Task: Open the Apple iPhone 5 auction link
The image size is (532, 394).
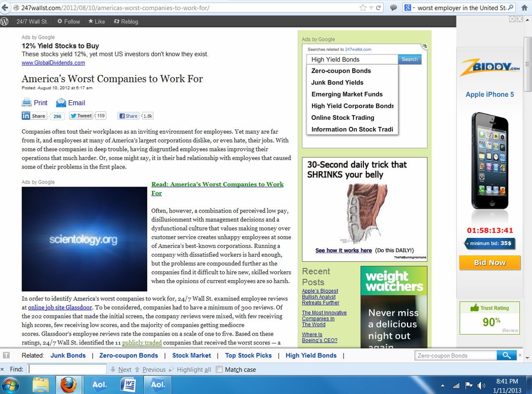Action: coord(490,94)
